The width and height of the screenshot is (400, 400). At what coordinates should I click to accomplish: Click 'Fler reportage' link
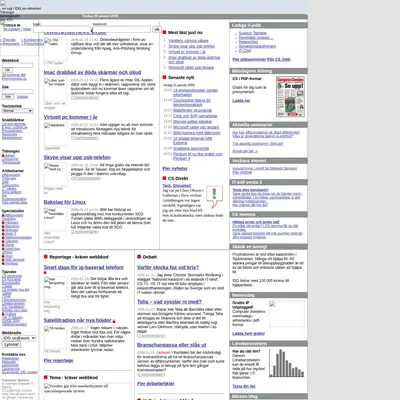[x=58, y=360]
